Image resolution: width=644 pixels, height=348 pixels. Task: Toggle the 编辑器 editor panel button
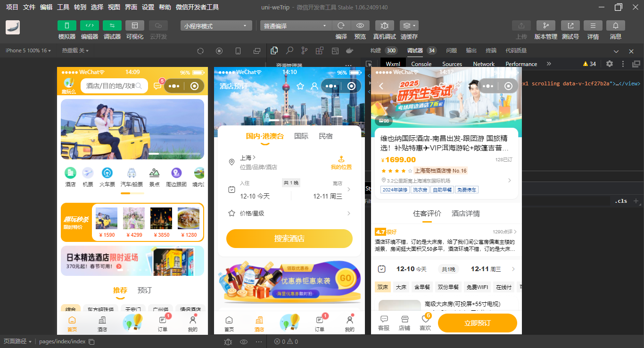coord(90,26)
